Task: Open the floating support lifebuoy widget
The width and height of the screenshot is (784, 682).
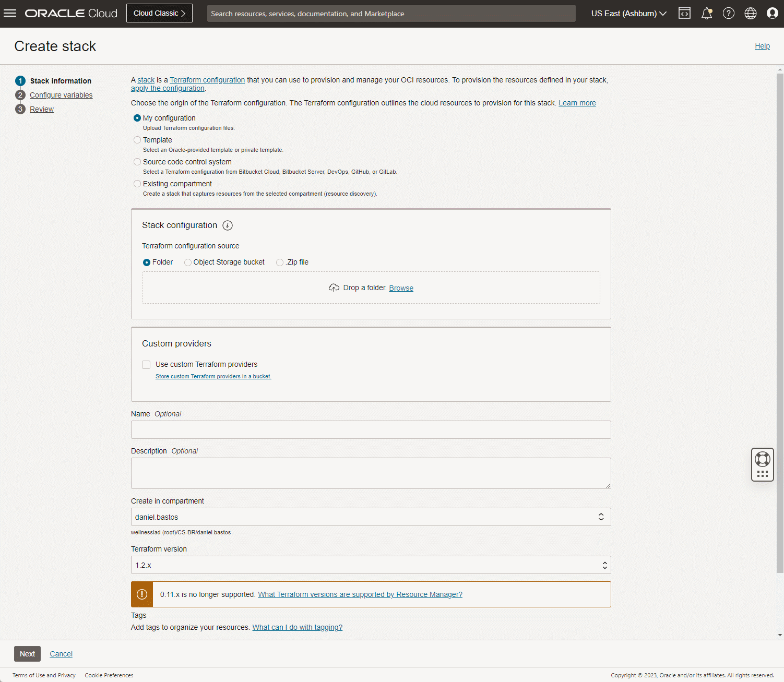Action: pos(762,459)
